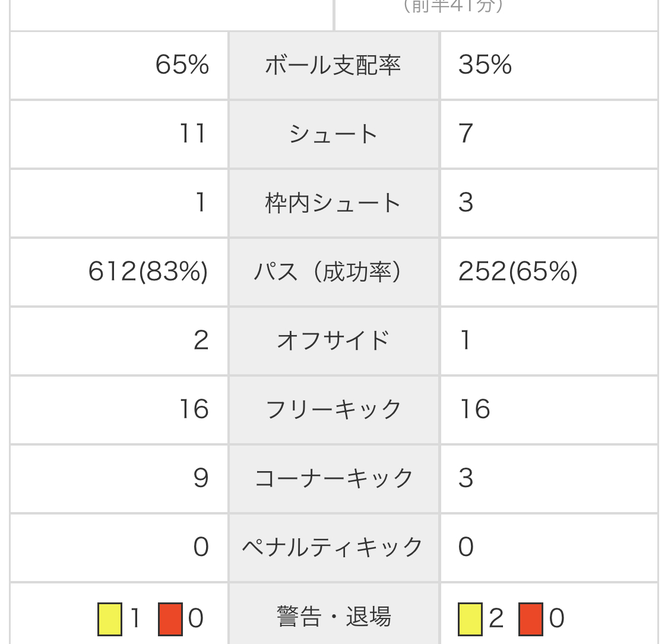Click the 枠内シュート label cell
This screenshot has height=644, width=668.
(333, 203)
